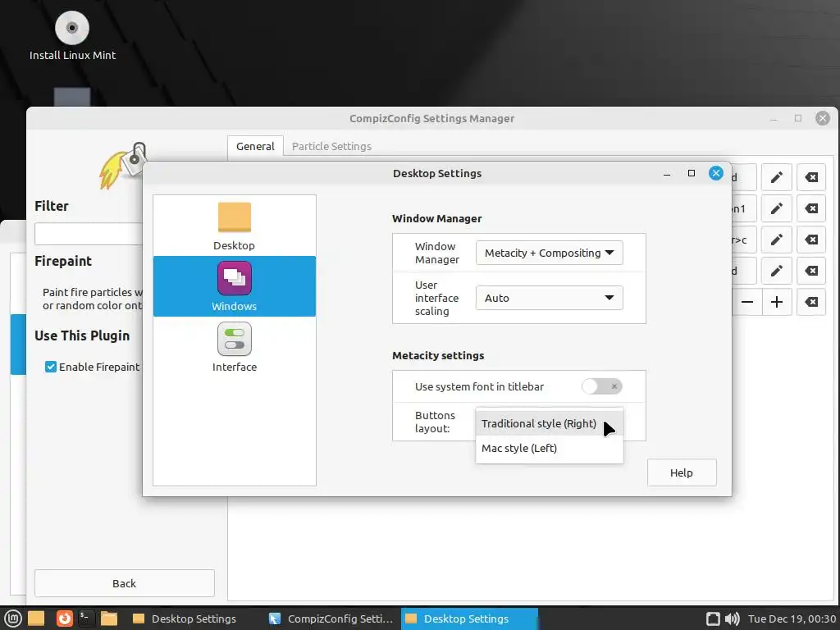
Task: Open the volume control in the tray
Action: (x=733, y=619)
